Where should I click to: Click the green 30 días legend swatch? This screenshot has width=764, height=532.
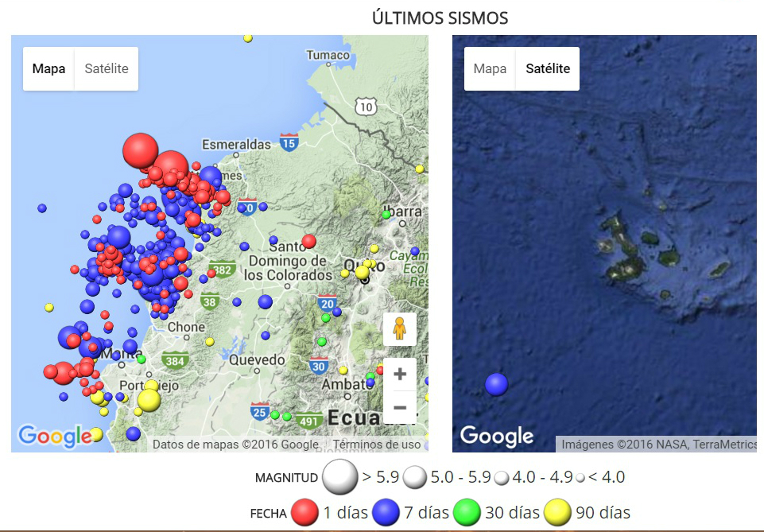click(467, 512)
